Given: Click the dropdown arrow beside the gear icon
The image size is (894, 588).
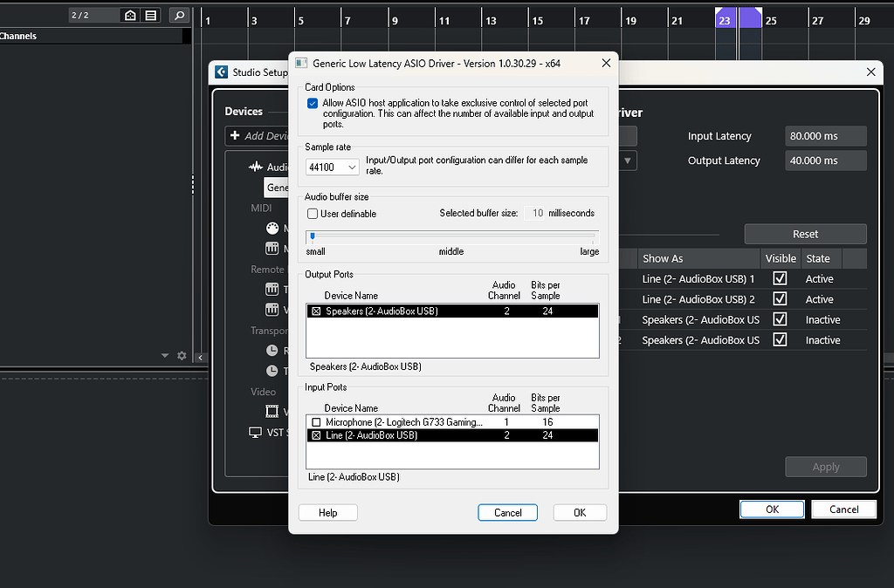Looking at the screenshot, I should coord(164,355).
